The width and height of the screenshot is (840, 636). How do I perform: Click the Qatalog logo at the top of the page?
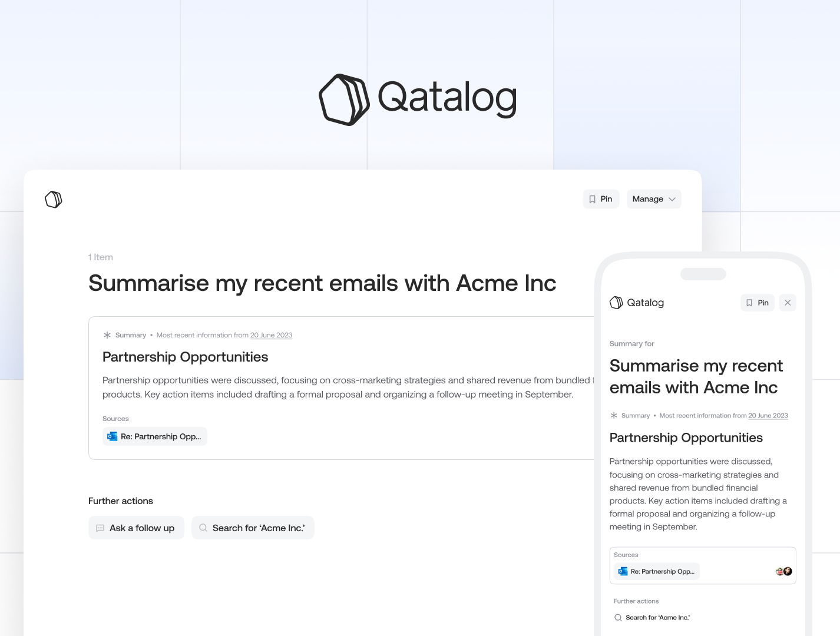(x=417, y=99)
